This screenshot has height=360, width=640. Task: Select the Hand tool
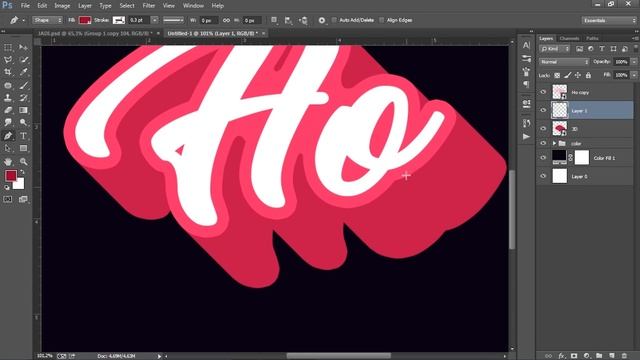click(x=8, y=162)
